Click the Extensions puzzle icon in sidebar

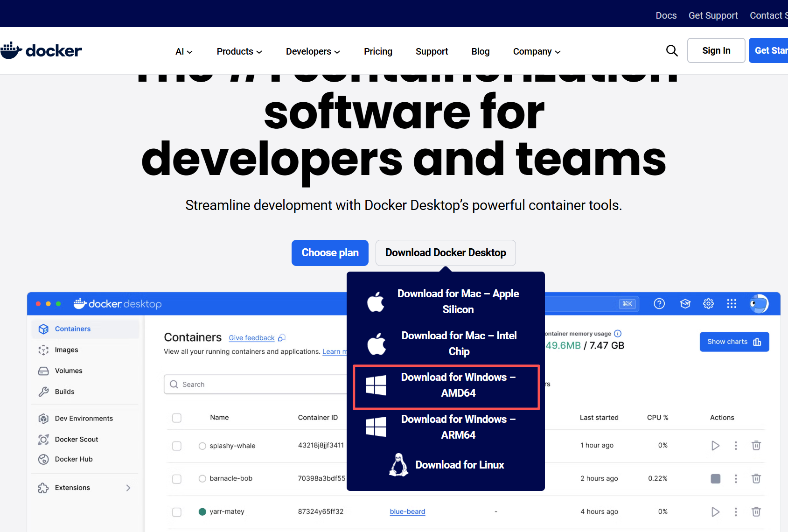43,488
